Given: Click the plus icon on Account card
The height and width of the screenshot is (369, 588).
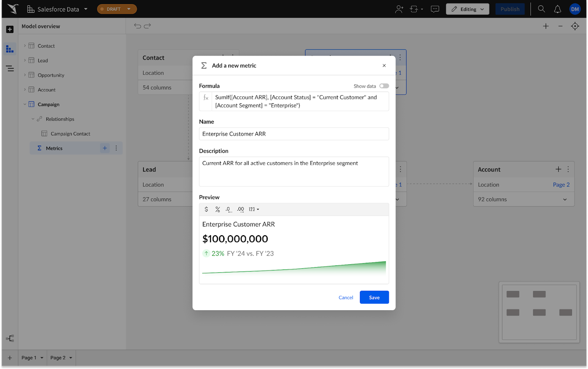Looking at the screenshot, I should pos(558,169).
